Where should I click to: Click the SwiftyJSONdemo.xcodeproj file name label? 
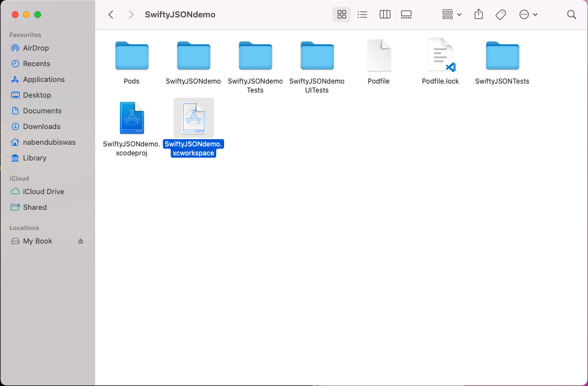click(131, 149)
